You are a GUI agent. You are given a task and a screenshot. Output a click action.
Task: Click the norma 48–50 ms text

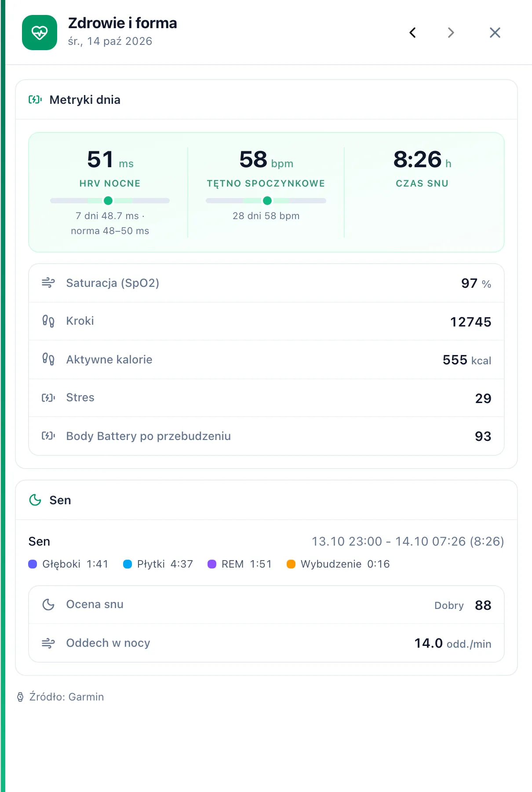pyautogui.click(x=110, y=231)
